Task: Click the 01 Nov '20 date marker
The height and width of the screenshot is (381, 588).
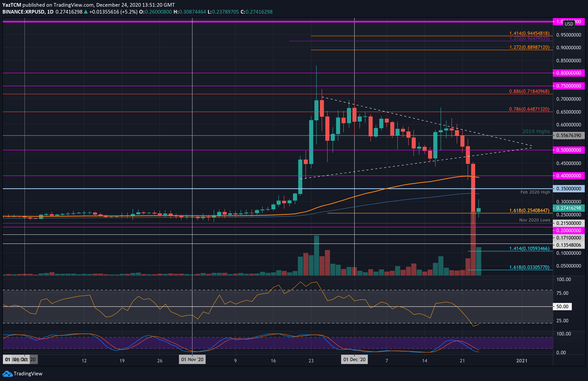Action: click(x=192, y=360)
